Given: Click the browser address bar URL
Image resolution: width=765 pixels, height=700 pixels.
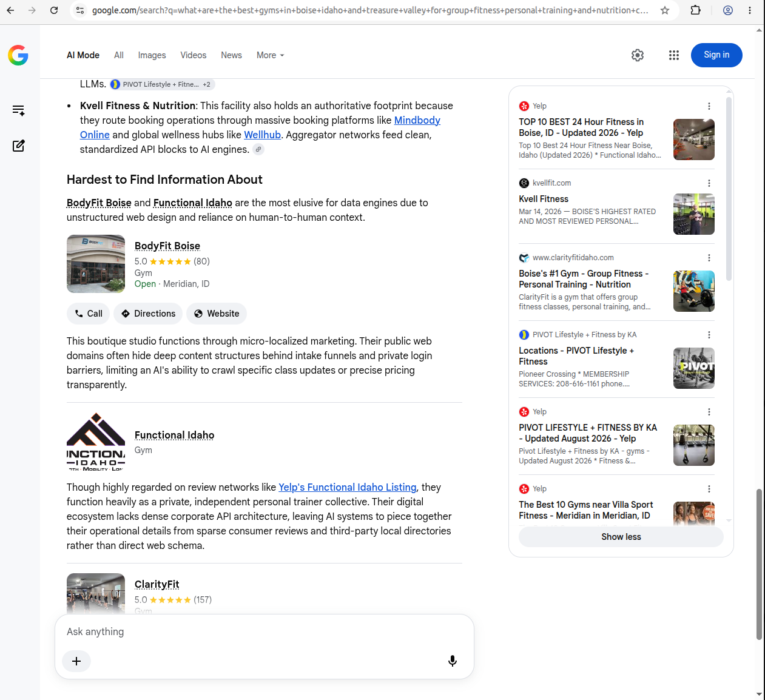Looking at the screenshot, I should point(370,10).
